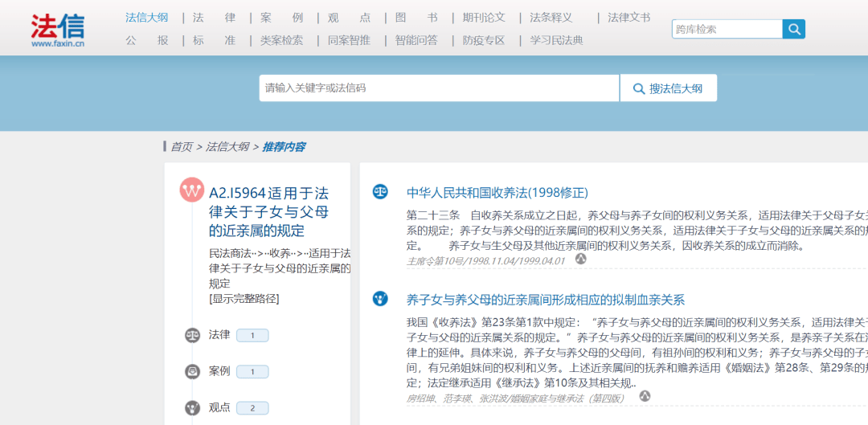Click the 第二十三条 article excerpt text
868x425 pixels.
[x=637, y=231]
